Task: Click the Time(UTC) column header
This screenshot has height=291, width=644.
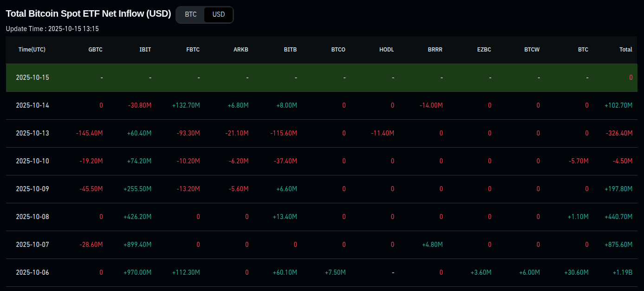Action: pos(32,50)
